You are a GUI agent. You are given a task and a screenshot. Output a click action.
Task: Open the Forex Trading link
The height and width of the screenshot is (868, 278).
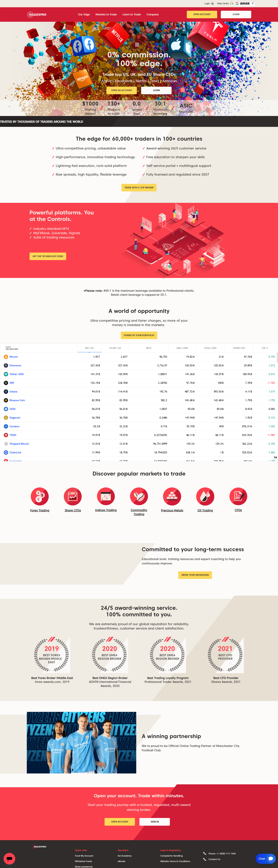point(40,510)
